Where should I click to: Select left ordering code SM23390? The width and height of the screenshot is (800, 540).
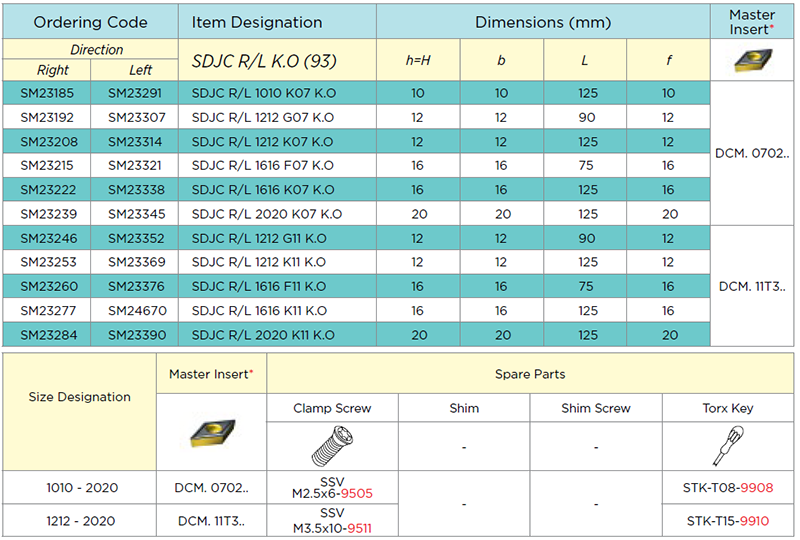[x=137, y=335]
